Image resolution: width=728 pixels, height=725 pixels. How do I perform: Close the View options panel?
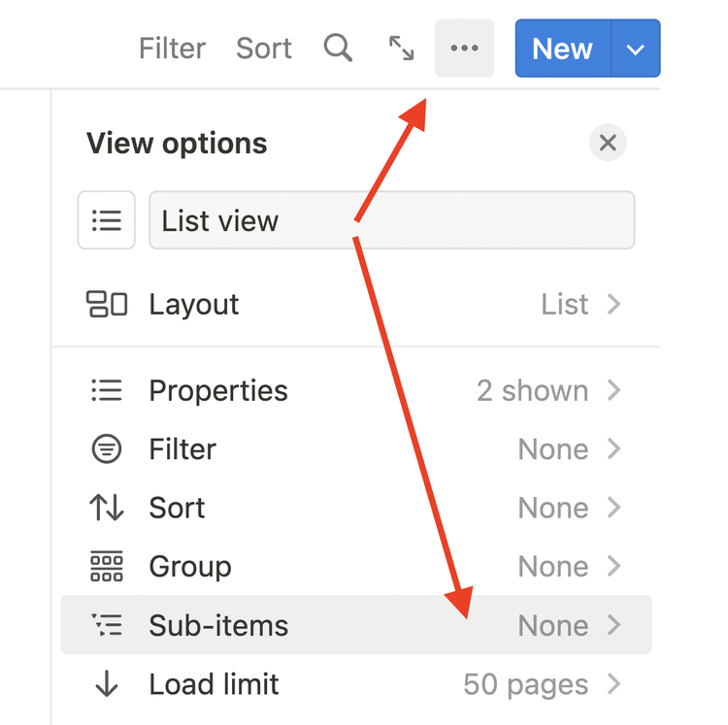coord(608,143)
